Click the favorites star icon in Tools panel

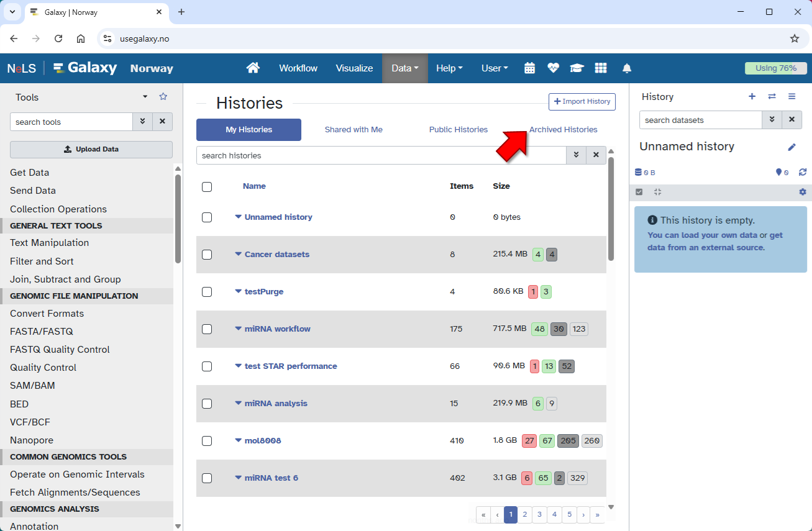(x=163, y=96)
